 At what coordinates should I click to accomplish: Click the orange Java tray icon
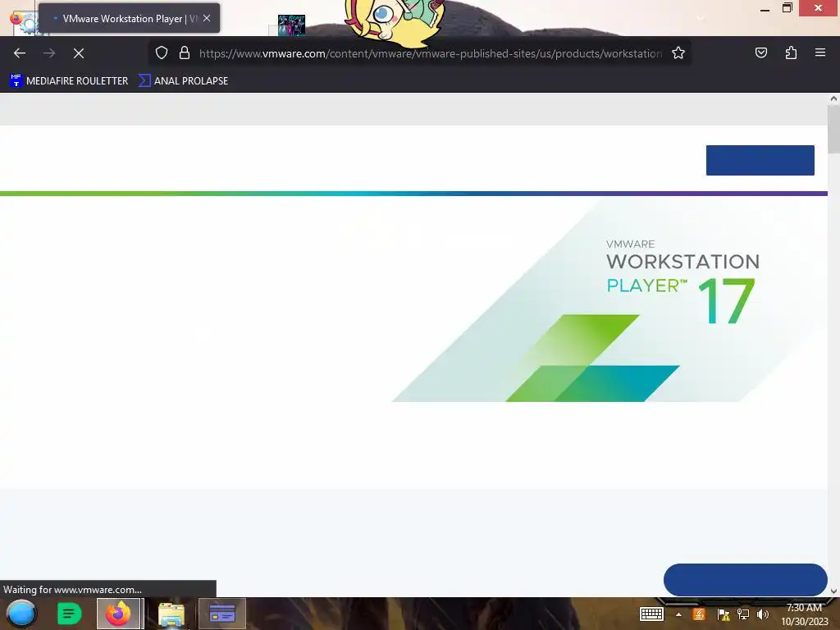click(699, 614)
